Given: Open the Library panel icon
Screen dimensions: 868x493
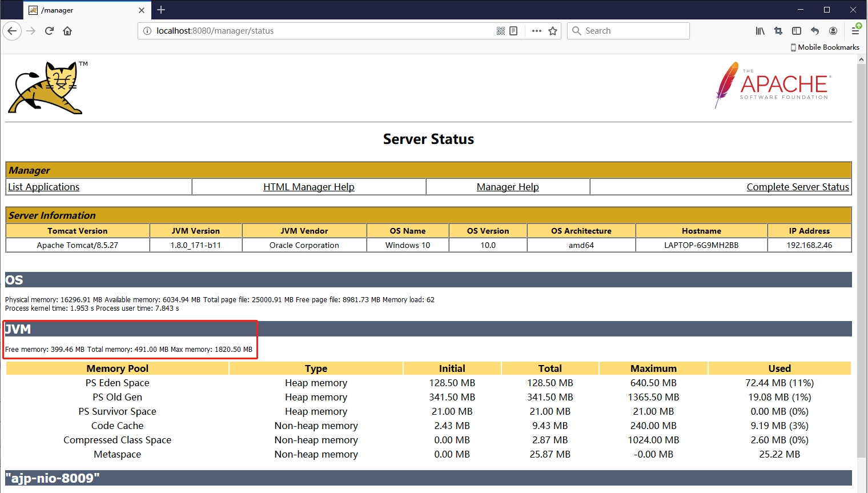Looking at the screenshot, I should 760,31.
